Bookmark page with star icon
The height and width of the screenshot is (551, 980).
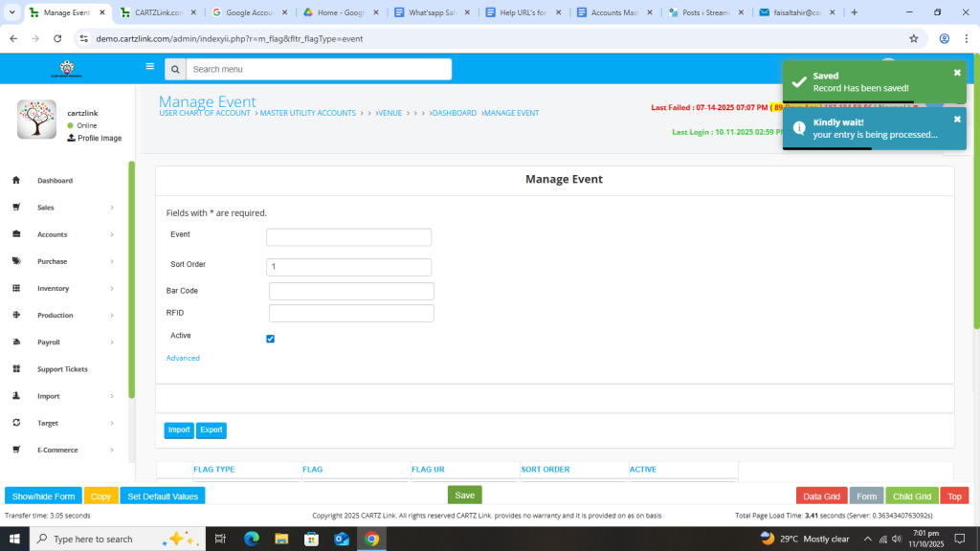click(x=914, y=39)
